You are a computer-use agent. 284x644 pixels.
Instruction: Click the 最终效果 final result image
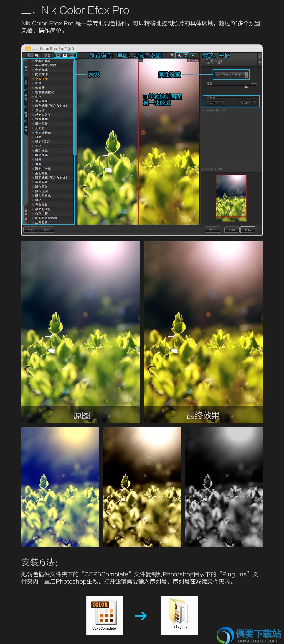tap(204, 332)
